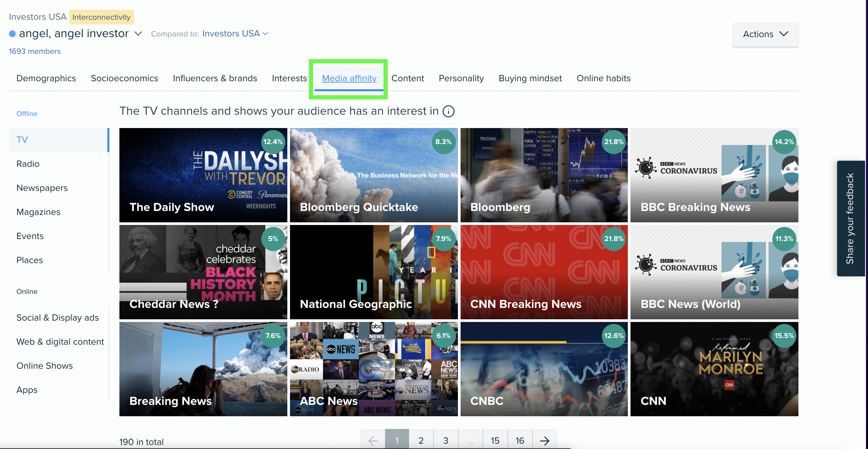Click the '190 in total' text
This screenshot has width=868, height=449.
click(x=141, y=442)
